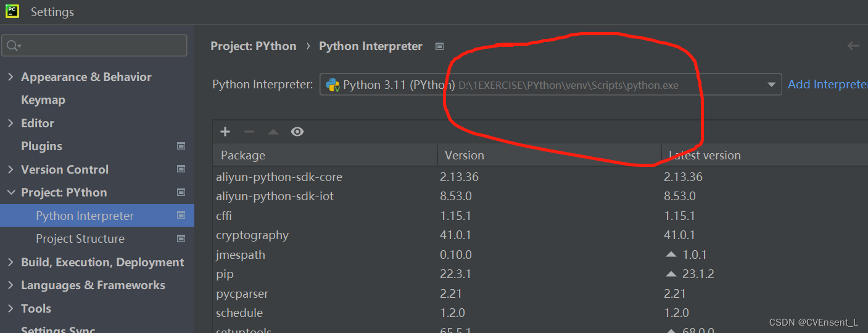The height and width of the screenshot is (333, 868).
Task: Expand the Editor section
Action: point(10,123)
